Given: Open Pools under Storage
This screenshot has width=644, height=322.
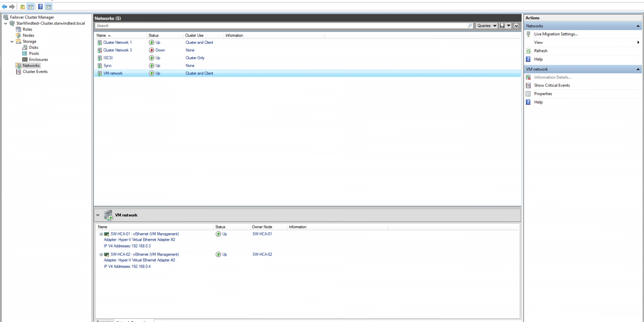Looking at the screenshot, I should click(34, 54).
